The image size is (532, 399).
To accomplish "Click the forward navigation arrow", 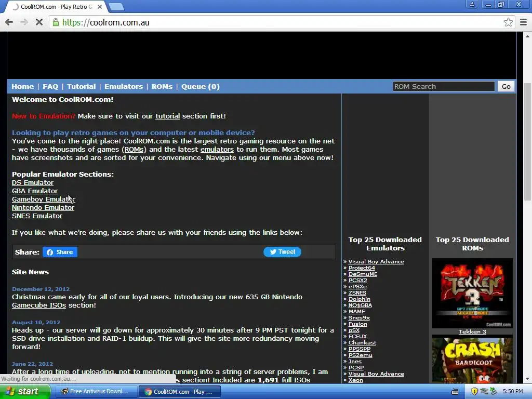I will 24,22.
